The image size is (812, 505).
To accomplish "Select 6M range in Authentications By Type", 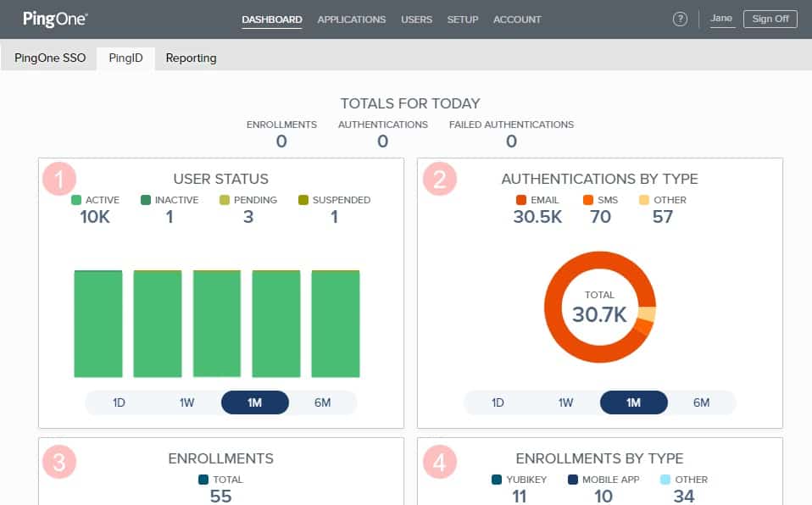I will 702,402.
